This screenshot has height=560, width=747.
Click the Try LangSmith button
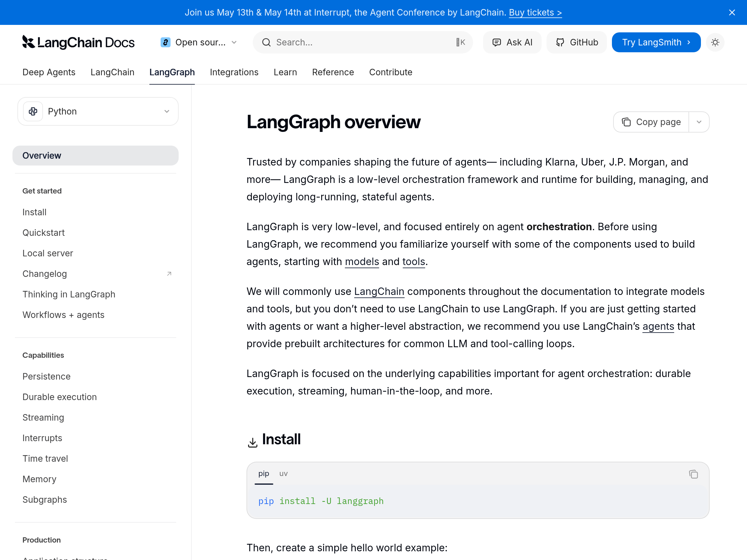click(656, 42)
